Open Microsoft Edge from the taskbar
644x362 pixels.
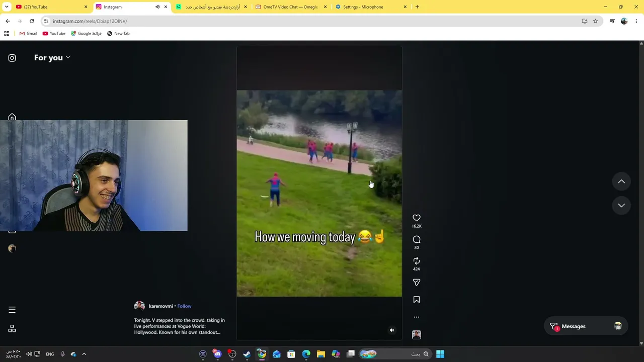[x=306, y=354]
